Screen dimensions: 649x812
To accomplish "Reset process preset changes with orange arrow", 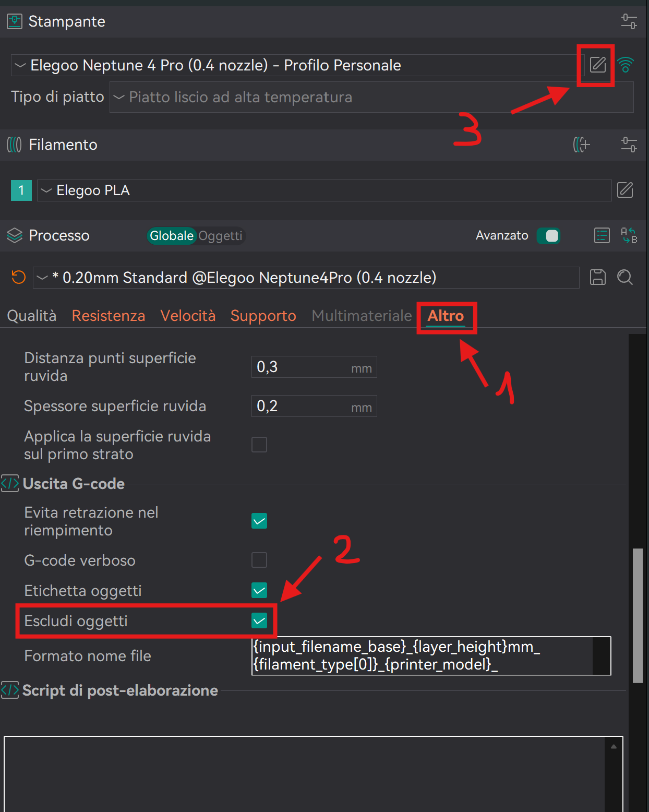I will [x=19, y=277].
